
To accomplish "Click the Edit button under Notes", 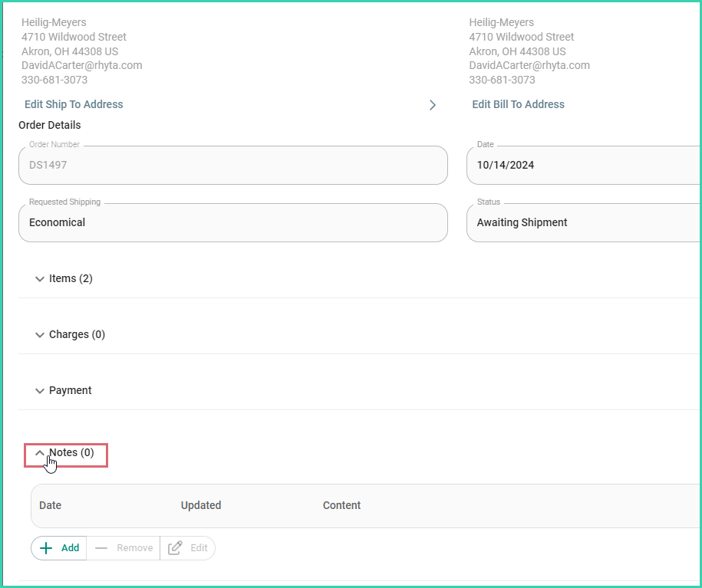I will (x=187, y=547).
